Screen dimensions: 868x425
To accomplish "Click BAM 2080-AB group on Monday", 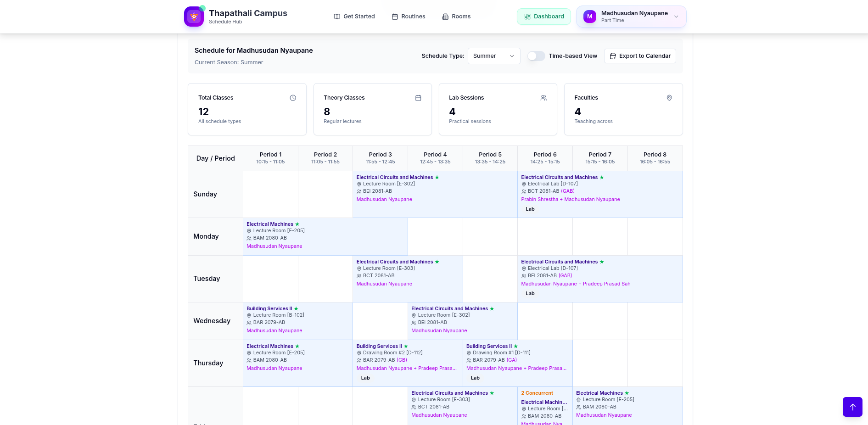I will point(270,238).
